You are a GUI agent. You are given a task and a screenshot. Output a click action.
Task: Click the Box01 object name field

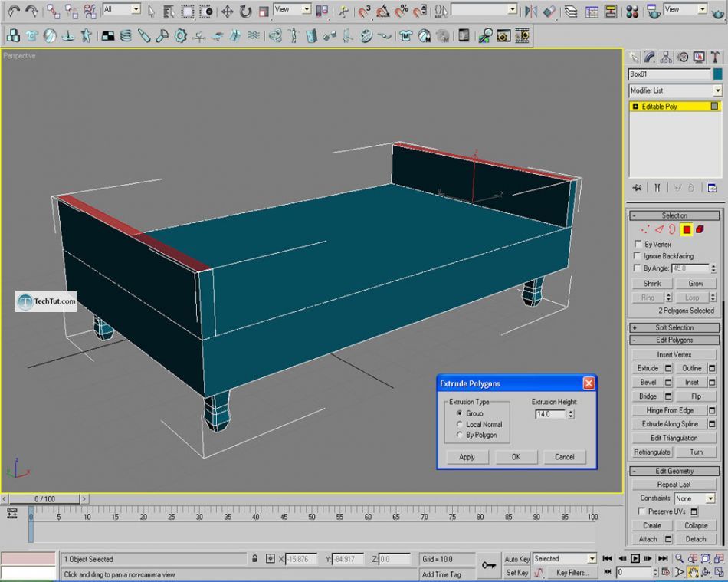point(670,74)
